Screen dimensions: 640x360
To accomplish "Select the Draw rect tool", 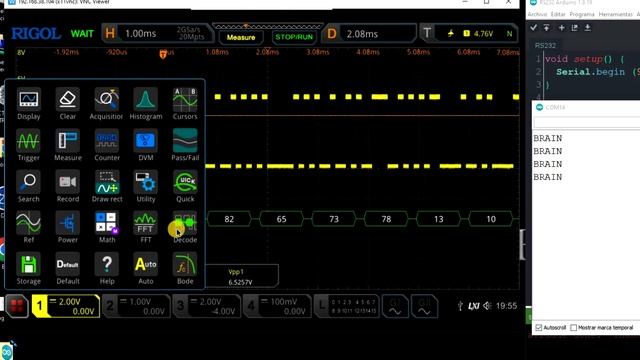I will pyautogui.click(x=107, y=182).
